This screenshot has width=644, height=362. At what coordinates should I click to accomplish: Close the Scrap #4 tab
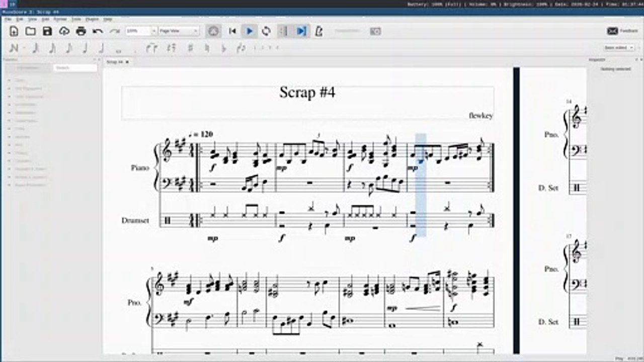[127, 62]
